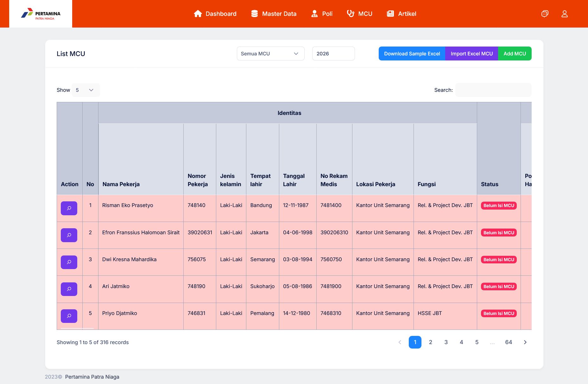The image size is (588, 384).
Task: Click the Pertamina Patra Niaga logo
Action: click(41, 14)
